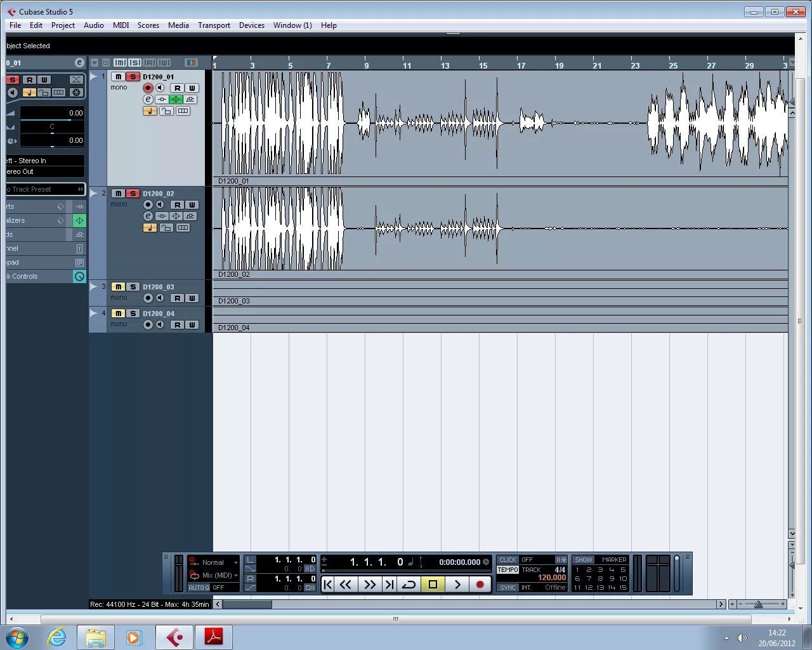
Task: Lock track D1200_01
Action: click(x=166, y=110)
